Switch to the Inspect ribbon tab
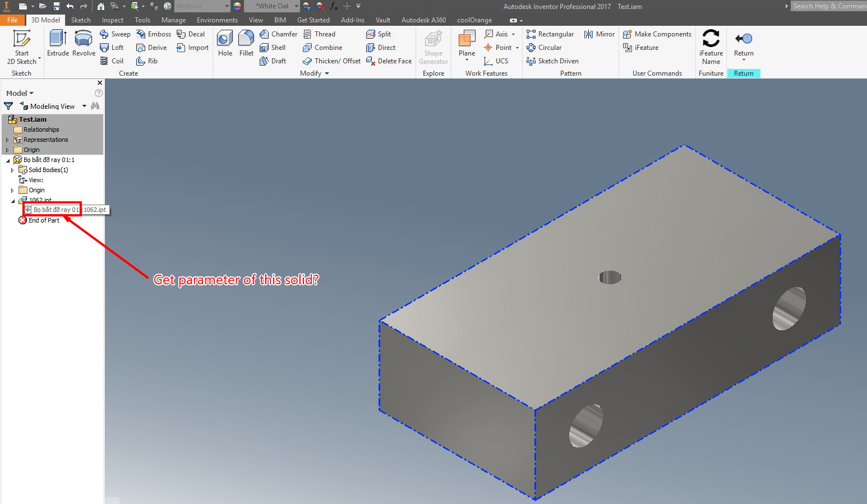Screen dimensions: 867x504 [112, 20]
